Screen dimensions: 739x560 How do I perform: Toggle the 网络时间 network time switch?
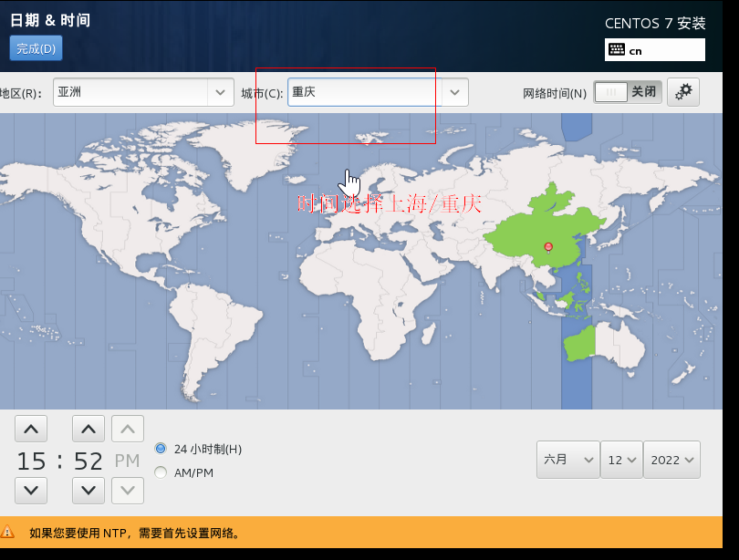point(628,92)
